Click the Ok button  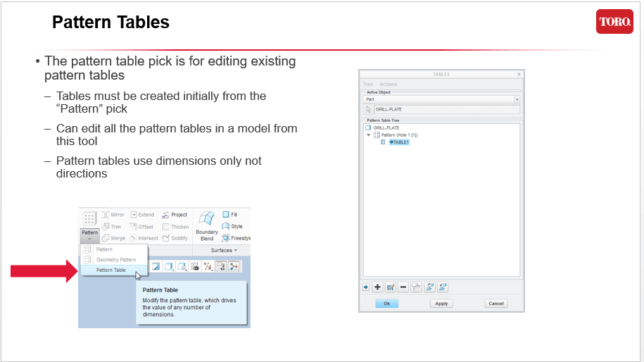(x=387, y=304)
